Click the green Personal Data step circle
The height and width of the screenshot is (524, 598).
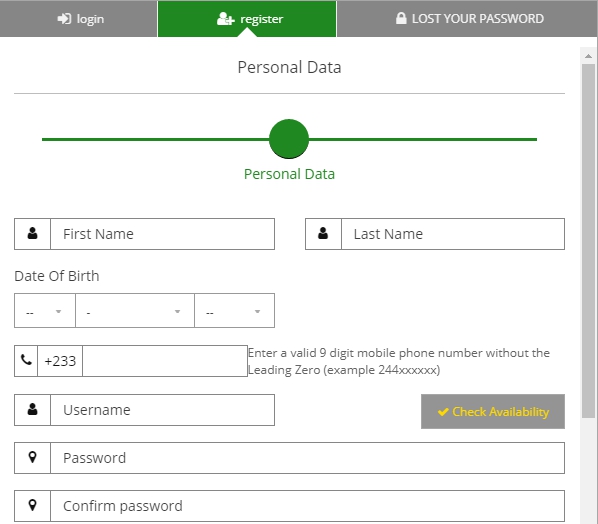289,139
